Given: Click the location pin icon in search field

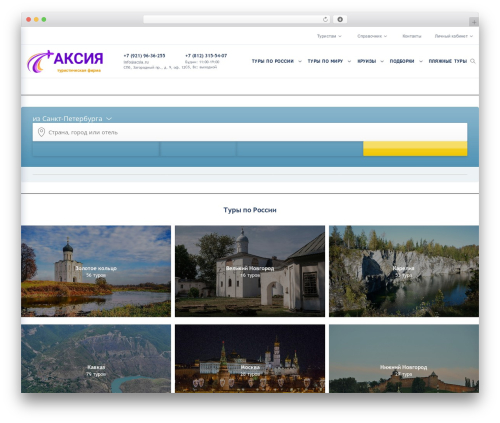Looking at the screenshot, I should [x=41, y=132].
